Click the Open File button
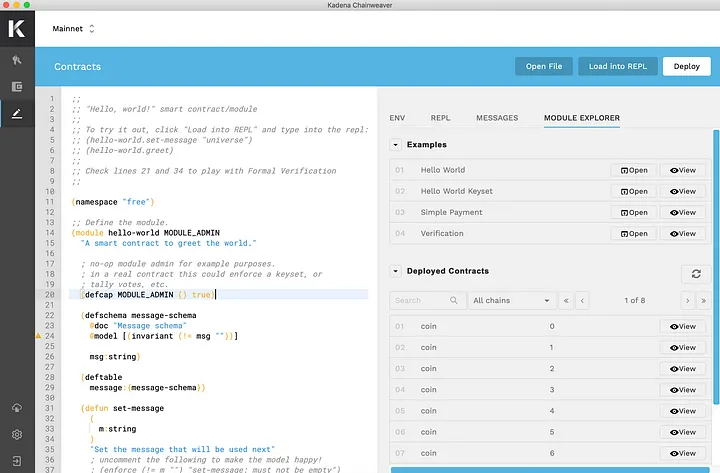The height and width of the screenshot is (473, 720). [x=544, y=66]
